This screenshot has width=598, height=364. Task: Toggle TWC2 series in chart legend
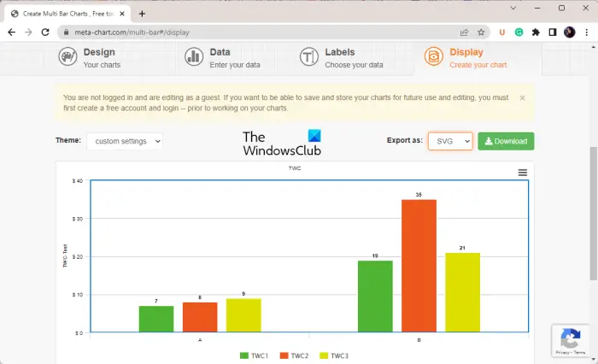click(x=294, y=355)
